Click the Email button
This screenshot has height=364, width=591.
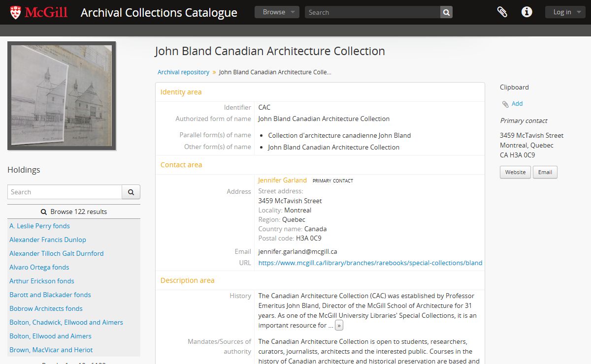(545, 172)
